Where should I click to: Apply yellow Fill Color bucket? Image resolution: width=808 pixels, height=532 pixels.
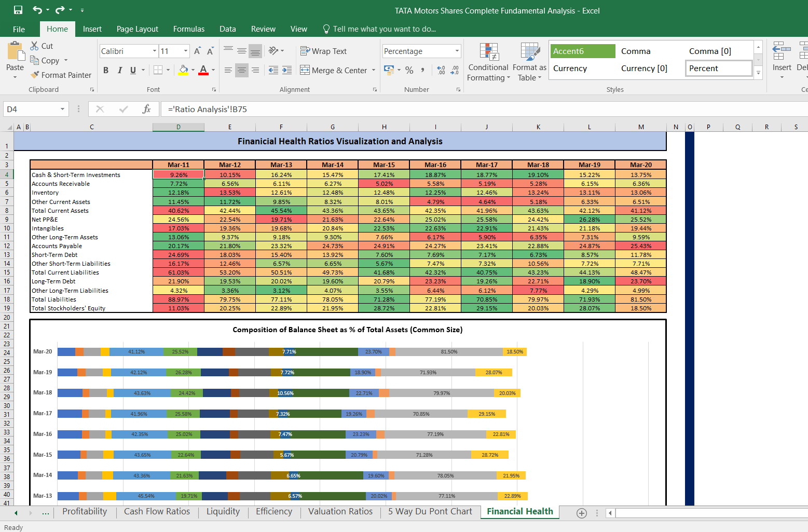point(183,70)
